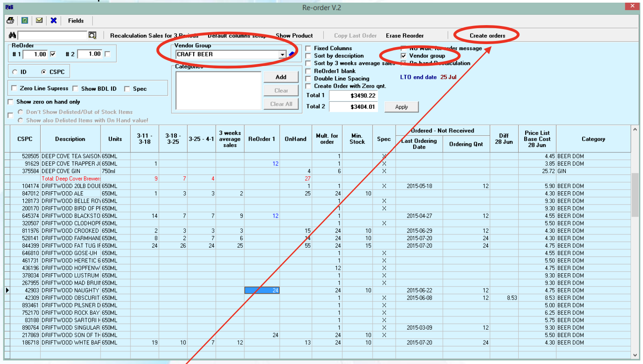Click the magnifier icon beside search box
This screenshot has height=364, width=643.
click(92, 35)
